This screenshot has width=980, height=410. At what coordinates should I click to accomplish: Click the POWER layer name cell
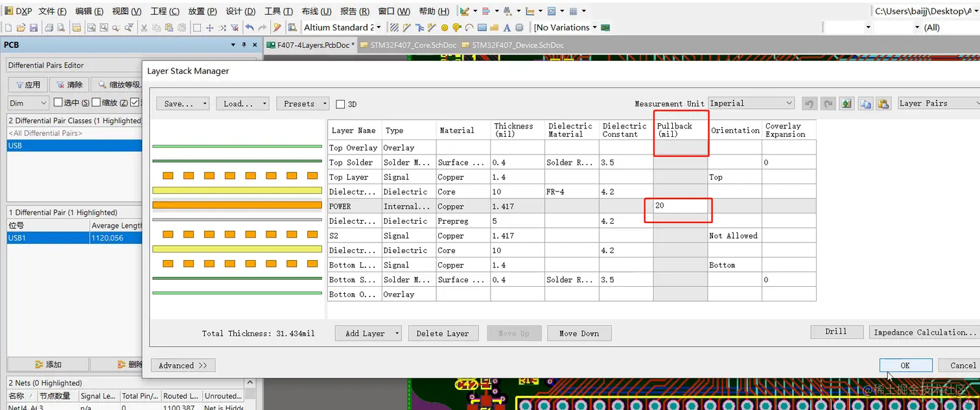click(355, 206)
